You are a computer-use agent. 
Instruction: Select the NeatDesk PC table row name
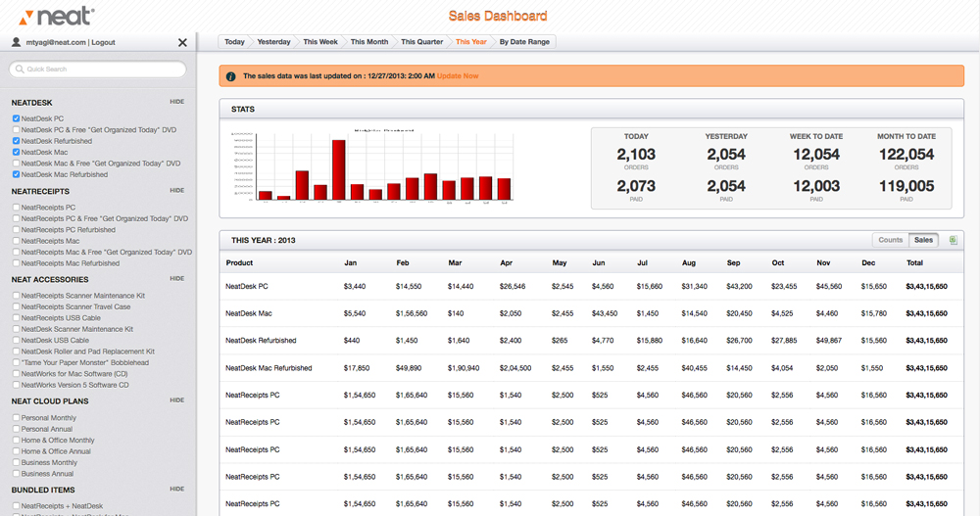[x=246, y=286]
